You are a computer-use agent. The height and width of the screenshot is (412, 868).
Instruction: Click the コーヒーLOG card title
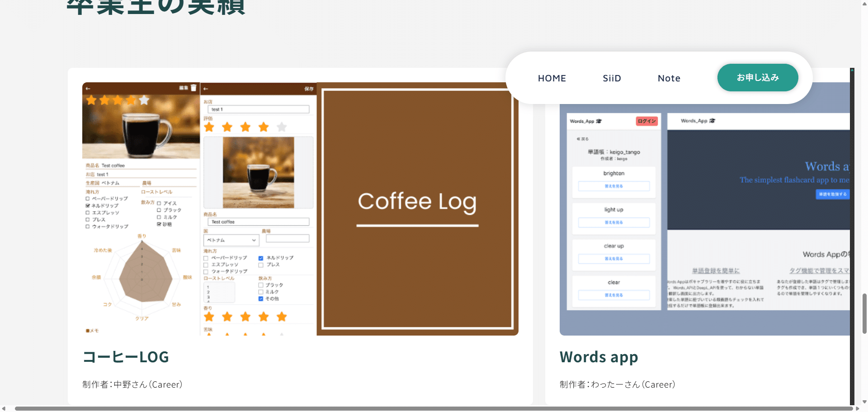126,357
